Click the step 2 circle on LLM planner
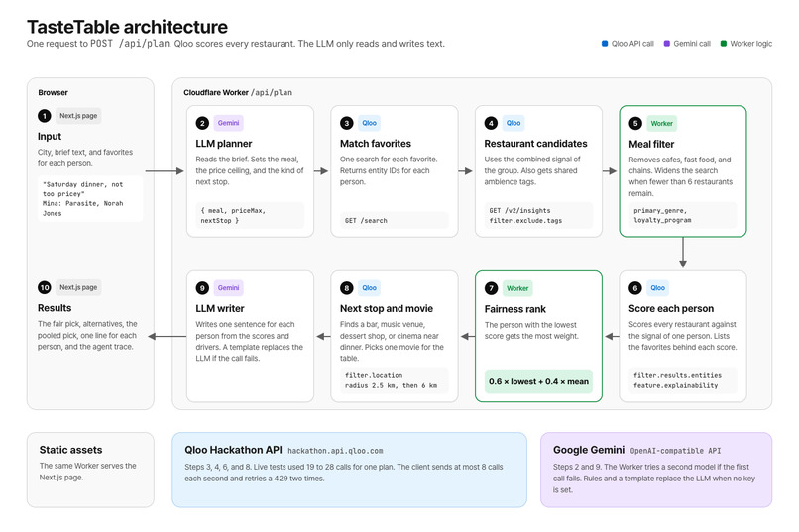This screenshot has width=799, height=532. [202, 123]
